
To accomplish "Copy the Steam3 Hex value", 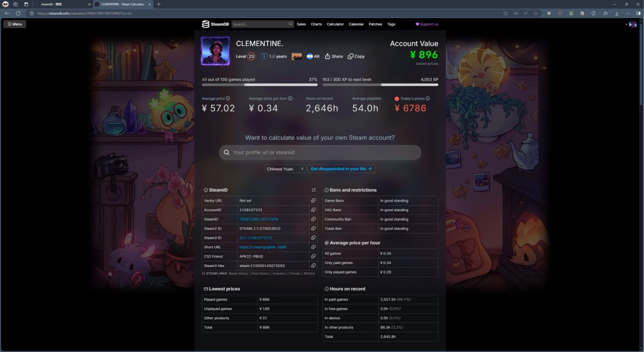I will tap(313, 266).
